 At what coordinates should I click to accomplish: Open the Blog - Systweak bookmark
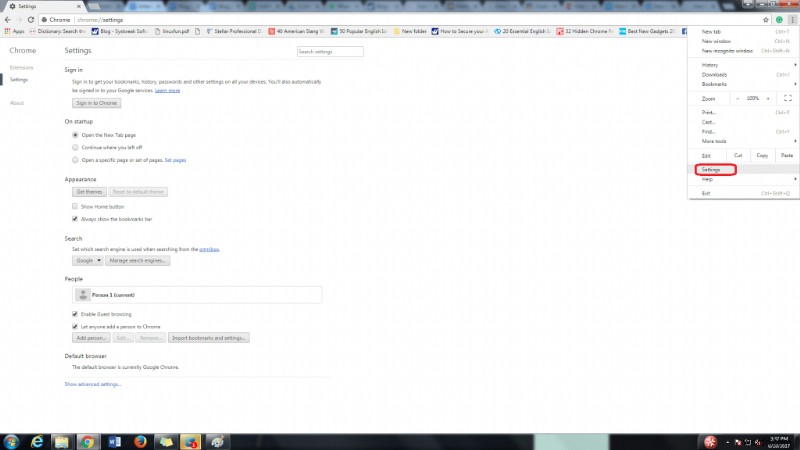(x=119, y=31)
